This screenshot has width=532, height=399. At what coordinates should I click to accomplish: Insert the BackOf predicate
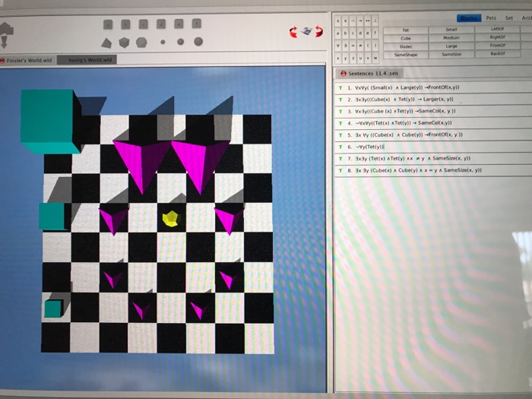coord(497,53)
